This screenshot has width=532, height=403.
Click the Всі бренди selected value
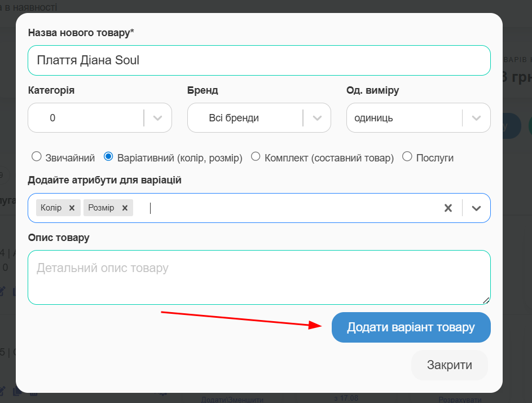234,118
